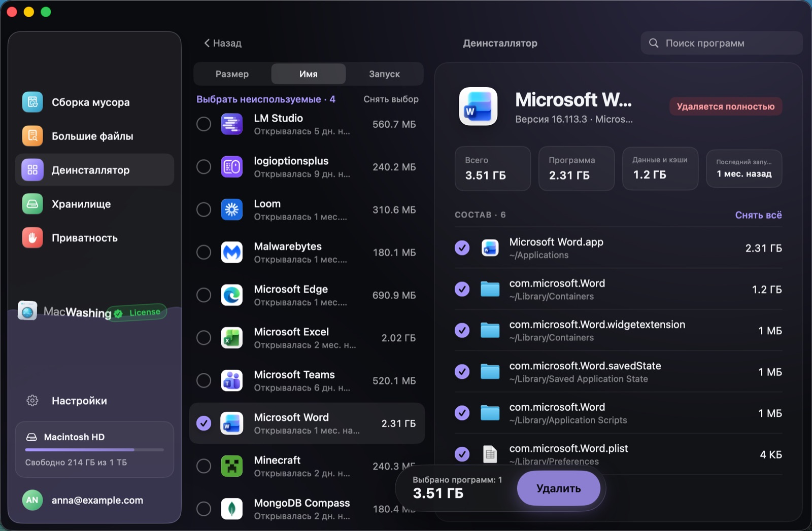This screenshot has width=812, height=531.
Task: Click the Большие файлы sidebar icon
Action: pos(32,136)
